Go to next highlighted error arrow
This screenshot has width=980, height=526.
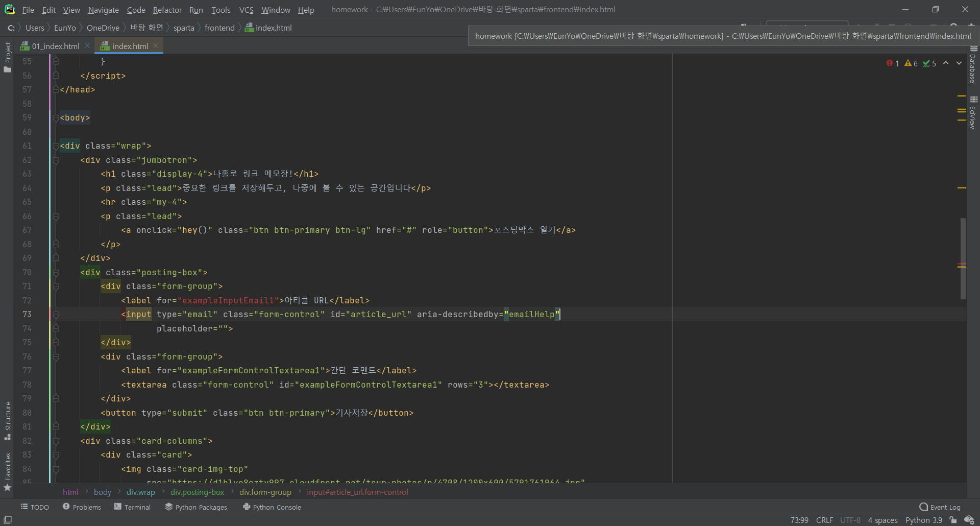pos(959,63)
